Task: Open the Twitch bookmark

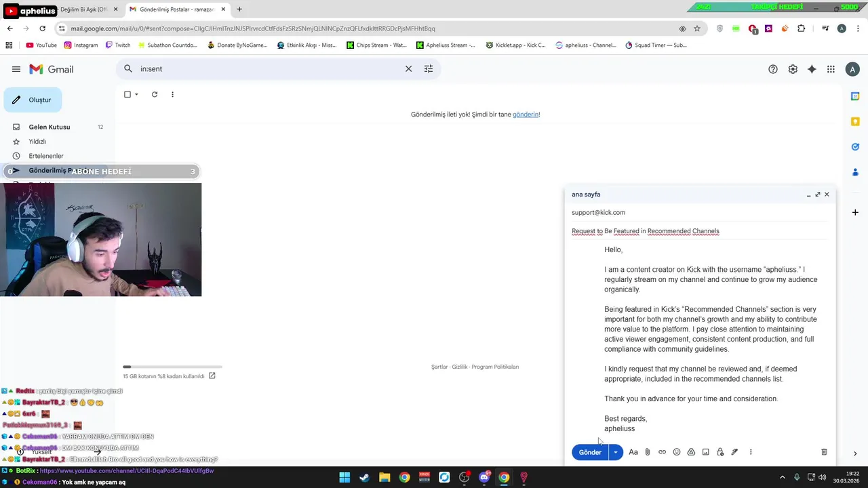Action: click(118, 45)
